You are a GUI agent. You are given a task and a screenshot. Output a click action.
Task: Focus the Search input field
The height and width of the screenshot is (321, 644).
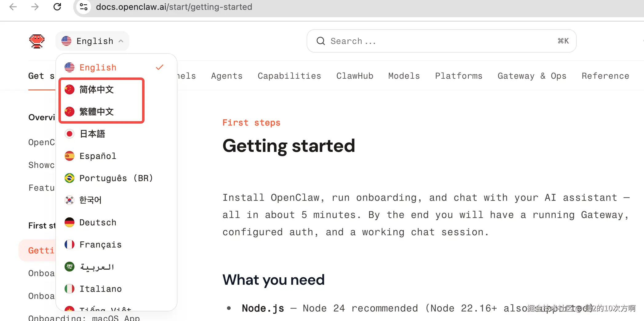click(x=441, y=41)
